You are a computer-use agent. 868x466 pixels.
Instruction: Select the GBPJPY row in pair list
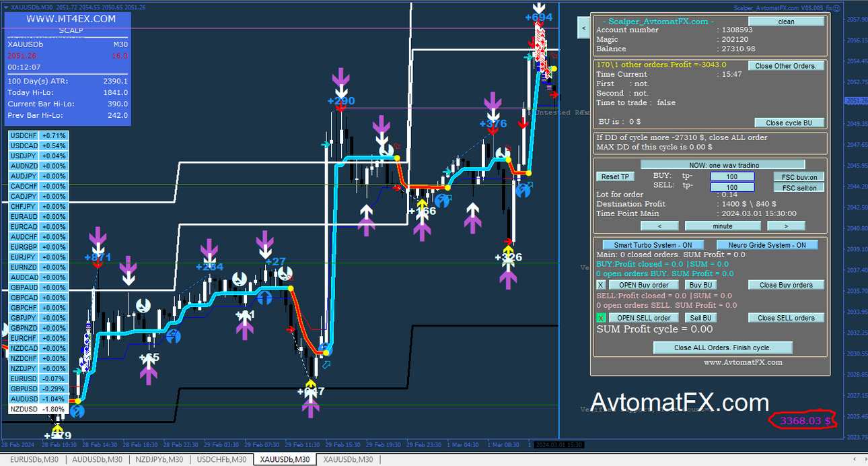coord(38,318)
